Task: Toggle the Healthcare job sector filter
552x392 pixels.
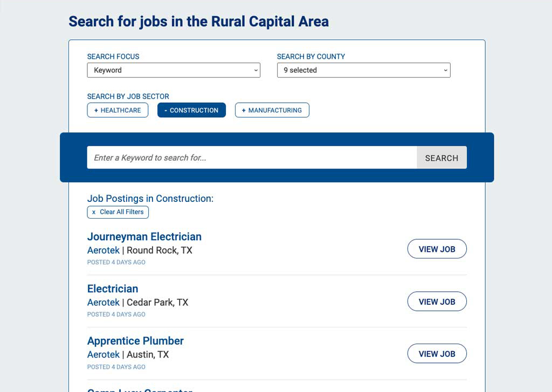Action: click(x=118, y=110)
